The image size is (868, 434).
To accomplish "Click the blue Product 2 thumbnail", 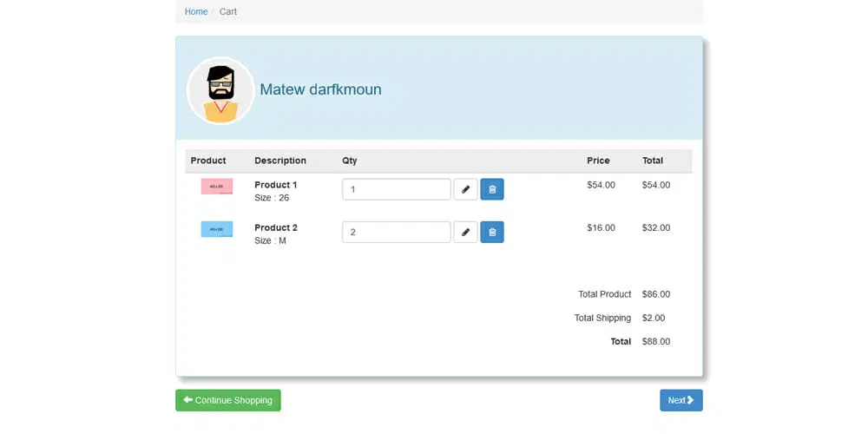I will pos(216,229).
